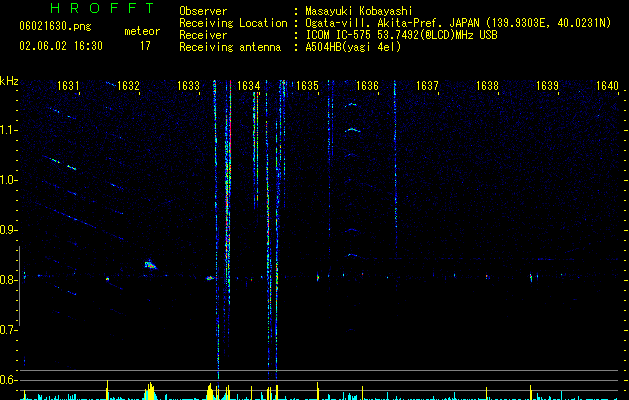
Task: Click the 0.7 kHz frequency label
Action: 8,330
